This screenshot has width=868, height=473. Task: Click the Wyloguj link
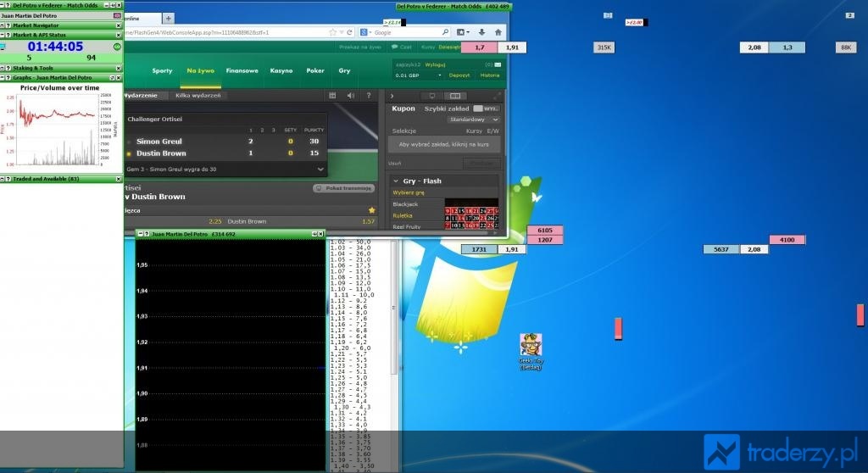(x=435, y=64)
